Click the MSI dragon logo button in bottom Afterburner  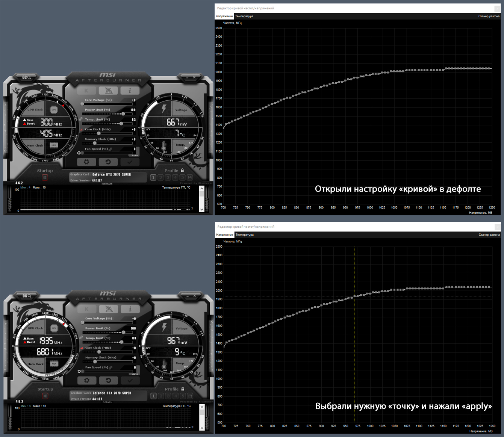[x=109, y=309]
